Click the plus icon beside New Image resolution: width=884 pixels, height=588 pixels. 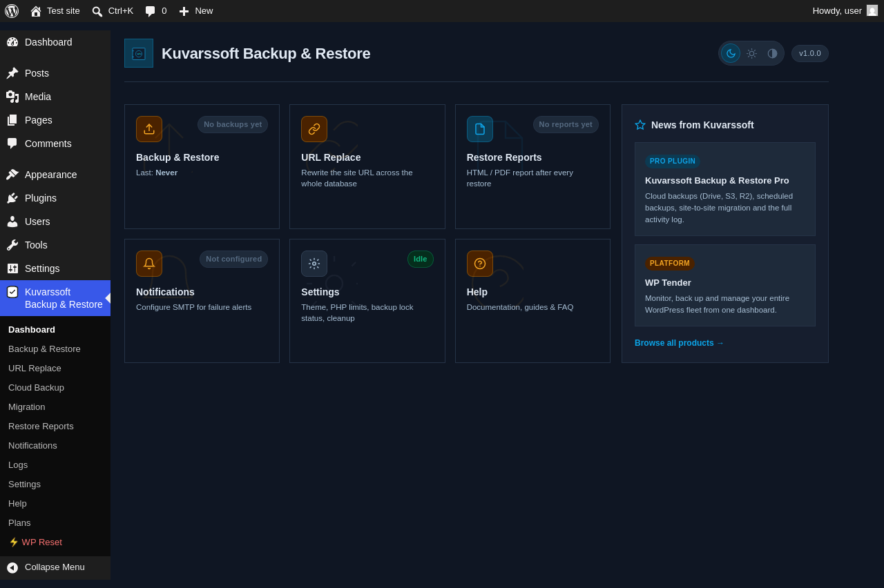coord(184,11)
